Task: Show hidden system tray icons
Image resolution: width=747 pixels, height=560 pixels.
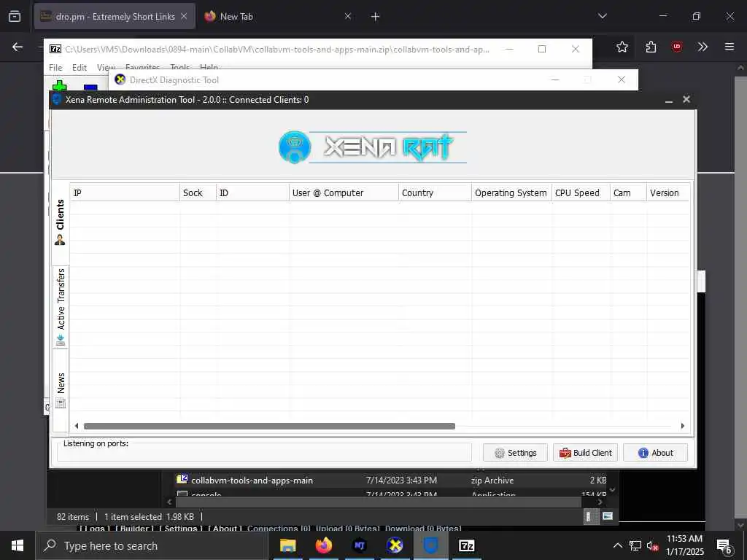Action: click(617, 545)
